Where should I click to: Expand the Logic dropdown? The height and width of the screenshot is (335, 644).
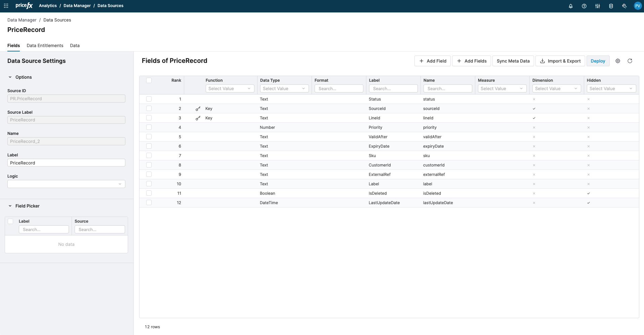[x=66, y=184]
